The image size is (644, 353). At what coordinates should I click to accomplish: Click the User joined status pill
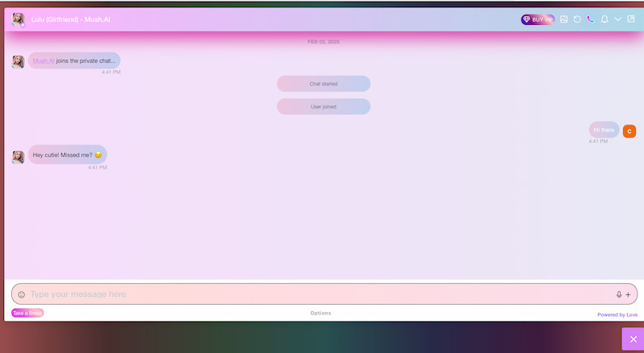324,107
